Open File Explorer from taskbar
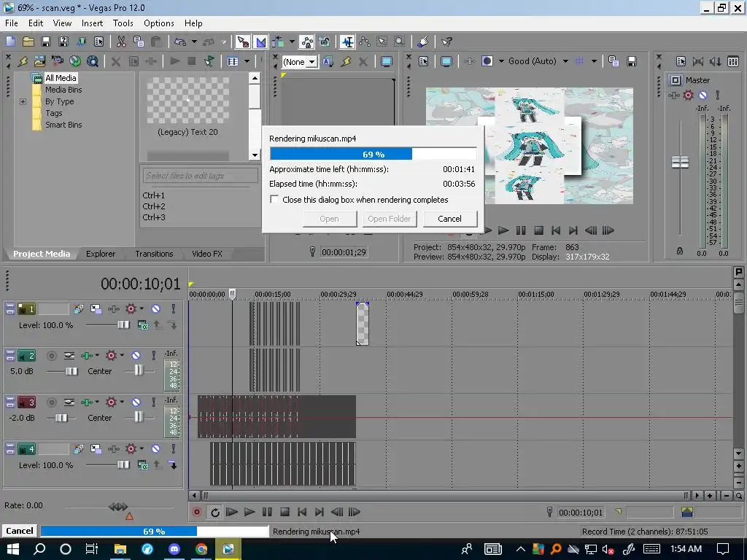Screen dimensions: 747x560 (120, 549)
